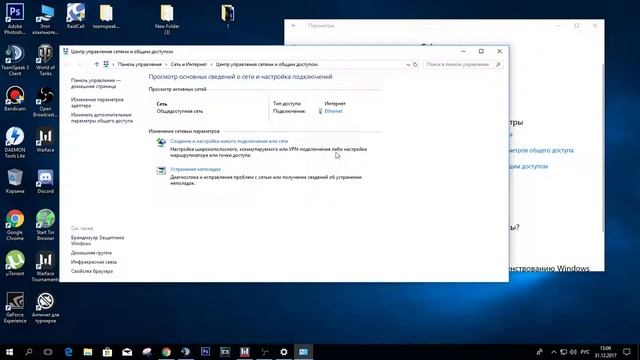Show hidden tray icons chevron
Viewport: 640px width, 360px height.
[x=553, y=352]
